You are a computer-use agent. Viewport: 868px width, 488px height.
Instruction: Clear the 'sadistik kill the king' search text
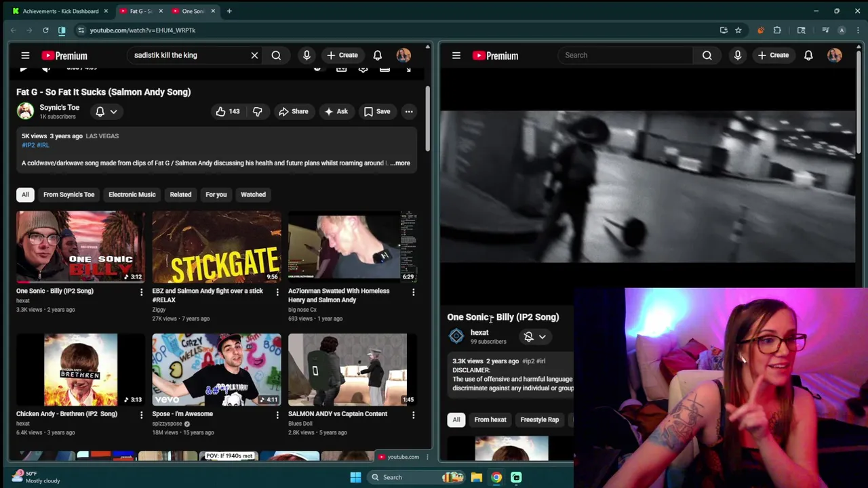pos(254,56)
